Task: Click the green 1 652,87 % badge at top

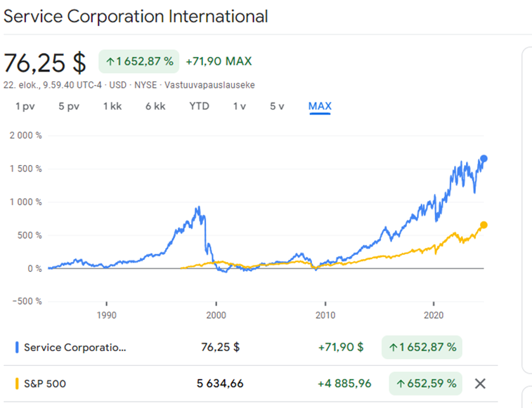Action: pos(139,61)
